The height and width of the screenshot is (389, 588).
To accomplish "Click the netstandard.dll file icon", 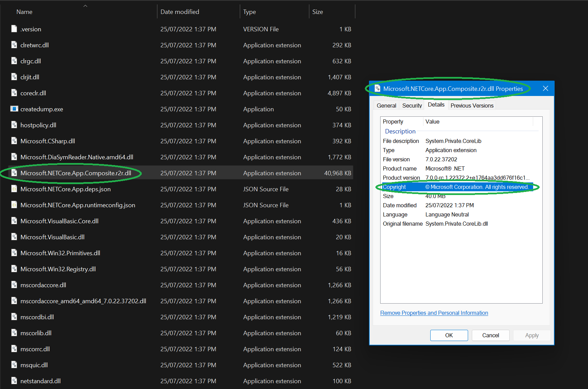I will [x=14, y=380].
